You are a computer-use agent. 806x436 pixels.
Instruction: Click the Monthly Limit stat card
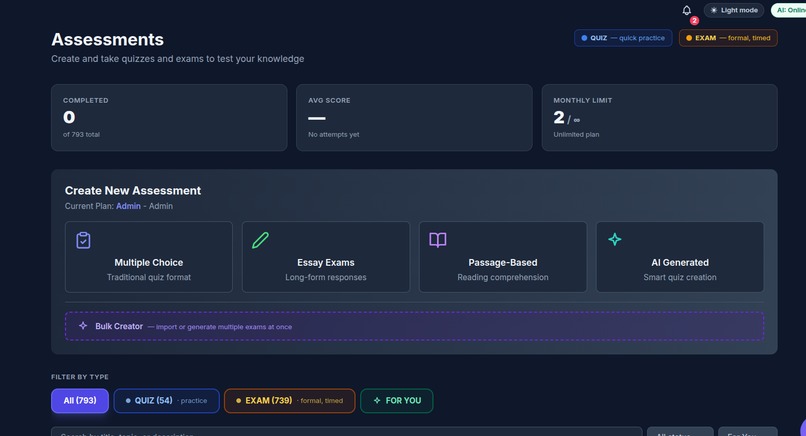point(660,118)
